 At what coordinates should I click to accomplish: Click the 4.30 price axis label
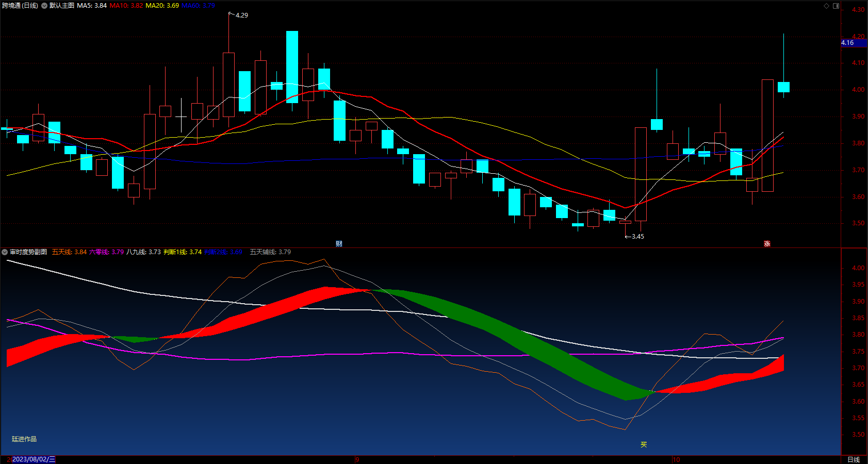click(x=858, y=10)
